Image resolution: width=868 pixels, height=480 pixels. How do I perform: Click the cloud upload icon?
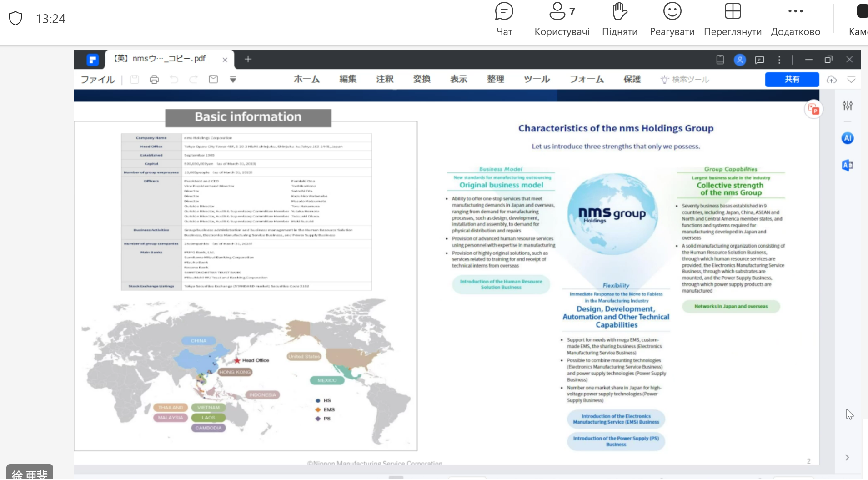click(x=832, y=80)
